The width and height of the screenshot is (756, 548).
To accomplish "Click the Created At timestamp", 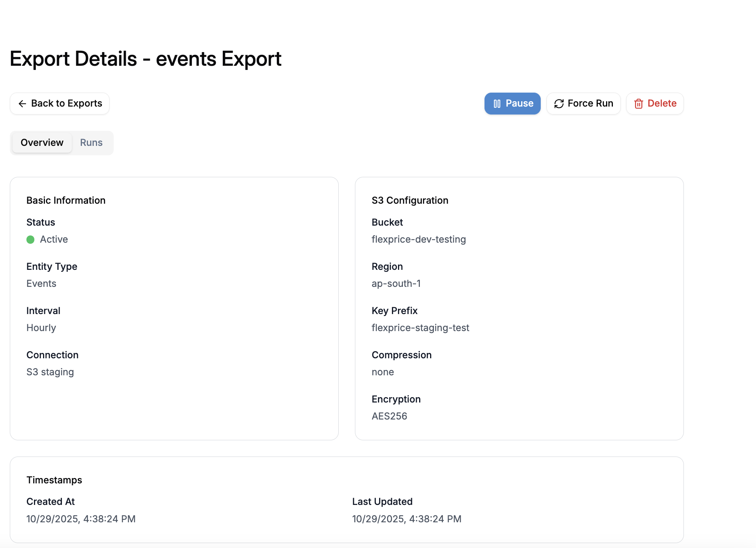I will (81, 519).
